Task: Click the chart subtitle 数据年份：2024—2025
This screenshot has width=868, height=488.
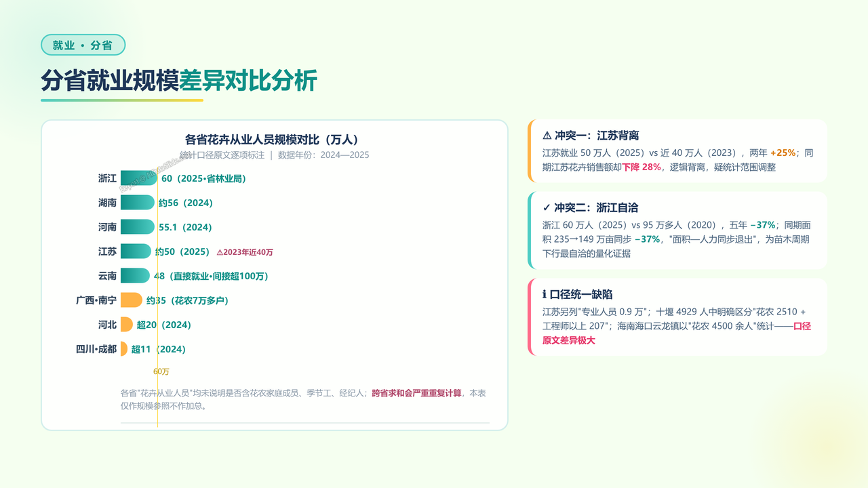Action: [x=323, y=155]
